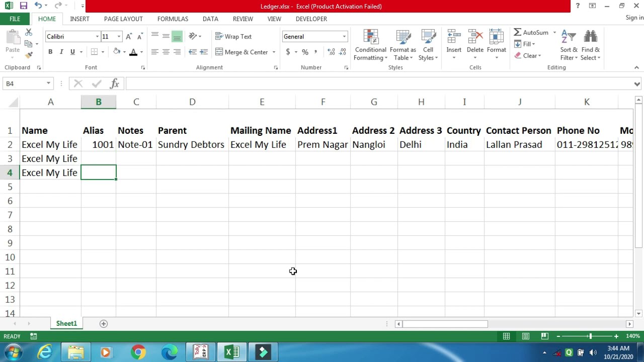Click the Merge & Center button
Screen dimensions: 644x362
point(242,52)
